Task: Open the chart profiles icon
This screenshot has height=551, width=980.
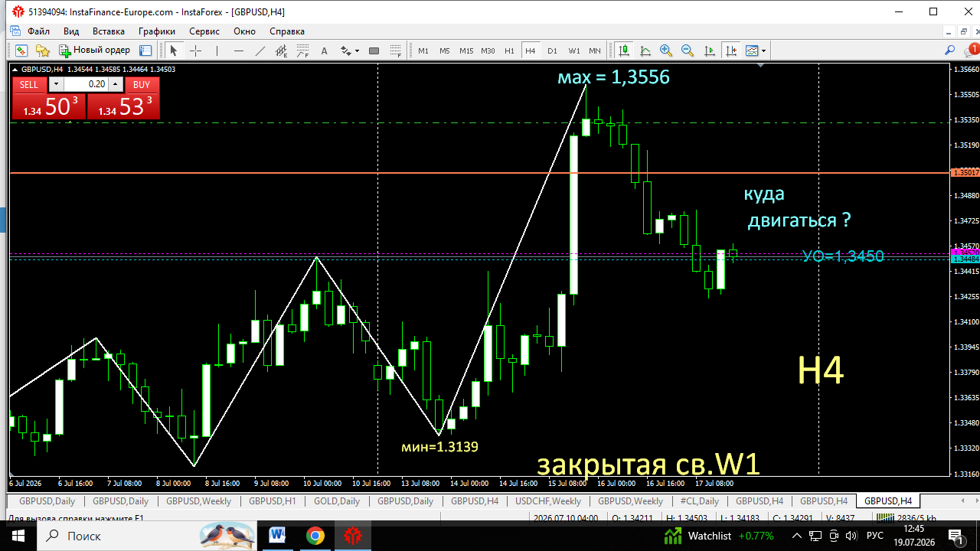Action: 42,51
